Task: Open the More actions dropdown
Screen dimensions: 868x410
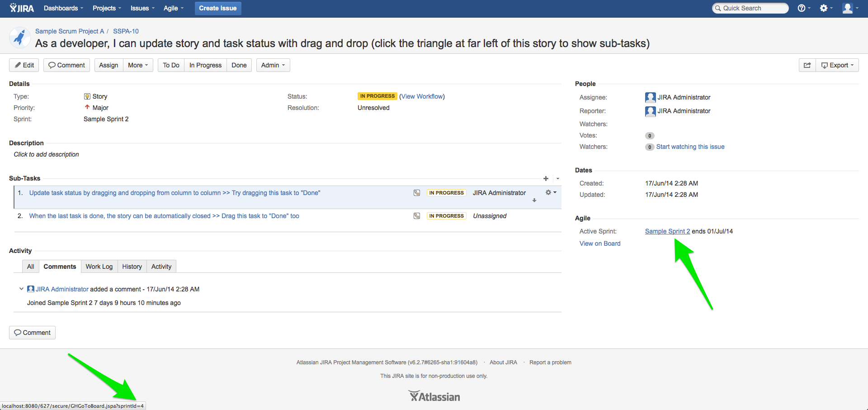Action: coord(138,65)
